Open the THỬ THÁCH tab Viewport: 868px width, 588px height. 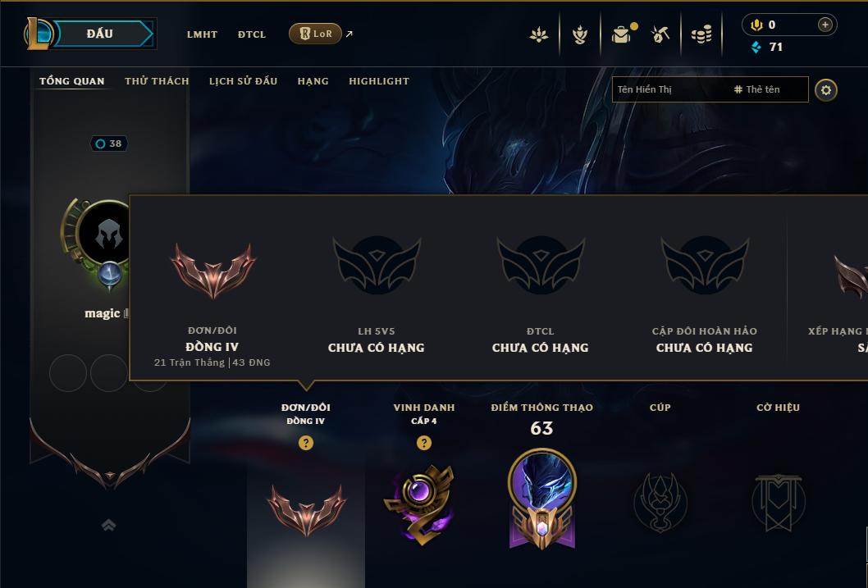[157, 81]
